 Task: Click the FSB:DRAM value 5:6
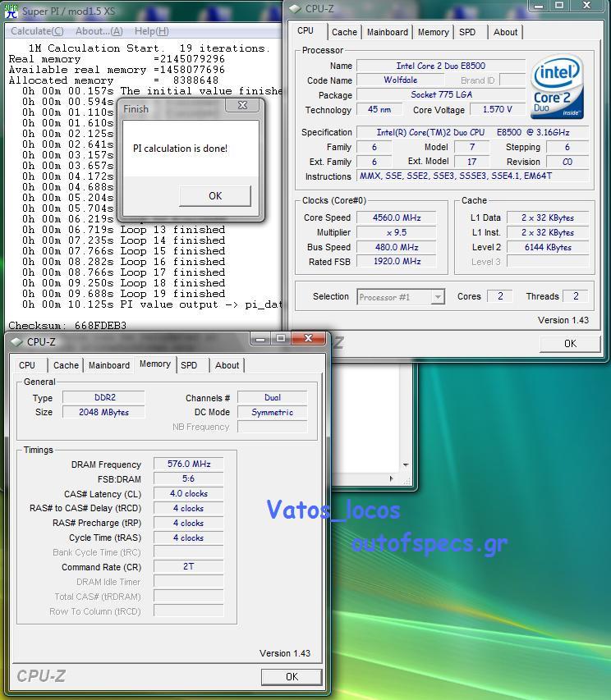(189, 479)
